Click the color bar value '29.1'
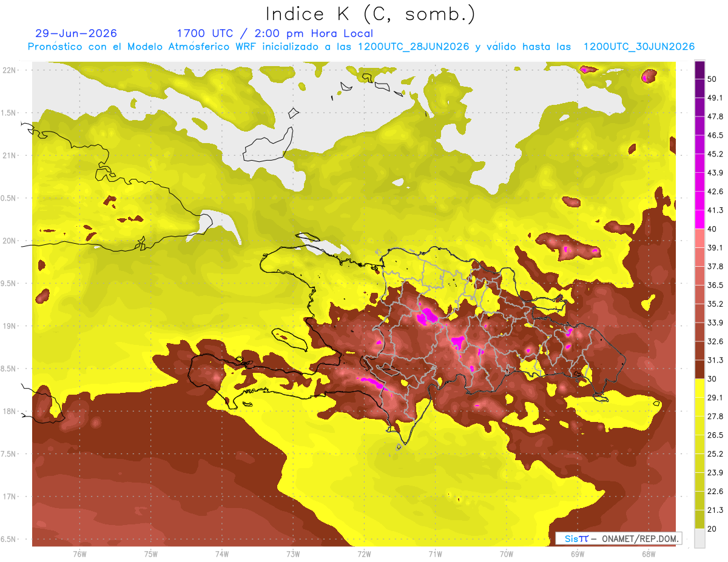 pos(715,398)
